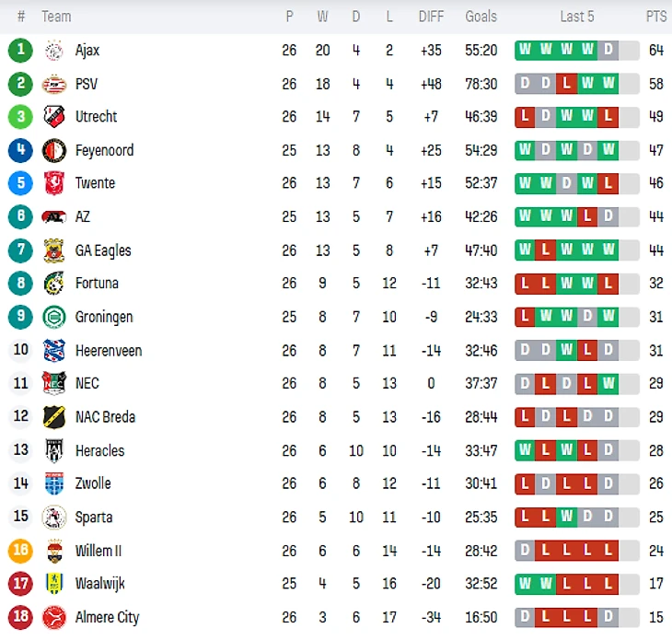Sort by the DIFF column header
Image resolution: width=672 pixels, height=640 pixels.
tap(431, 17)
